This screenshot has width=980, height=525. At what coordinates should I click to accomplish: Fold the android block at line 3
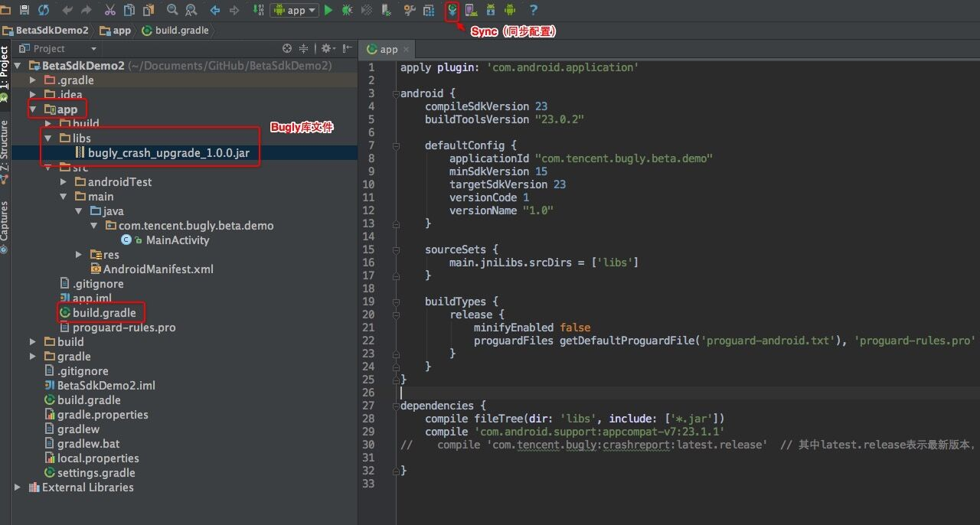[396, 93]
